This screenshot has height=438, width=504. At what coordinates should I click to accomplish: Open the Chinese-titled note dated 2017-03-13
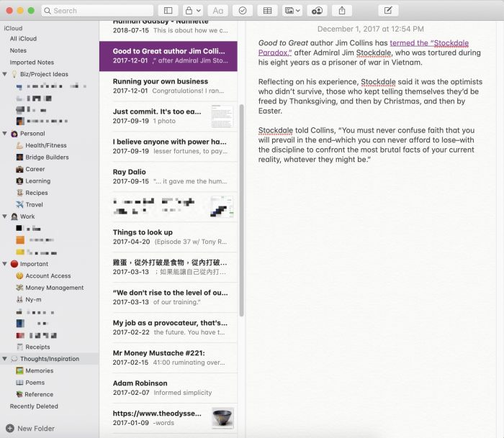(168, 267)
